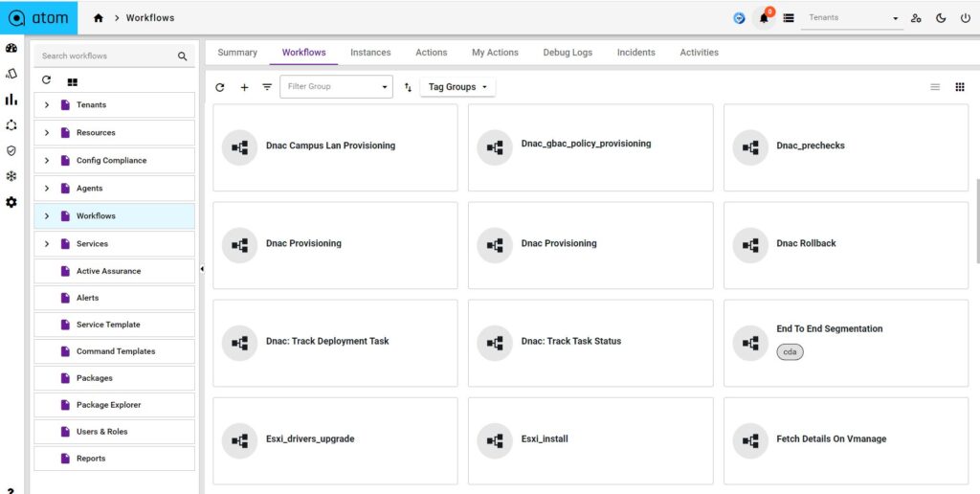Select Package Explorer in the tree
This screenshot has width=980, height=494.
115,405
